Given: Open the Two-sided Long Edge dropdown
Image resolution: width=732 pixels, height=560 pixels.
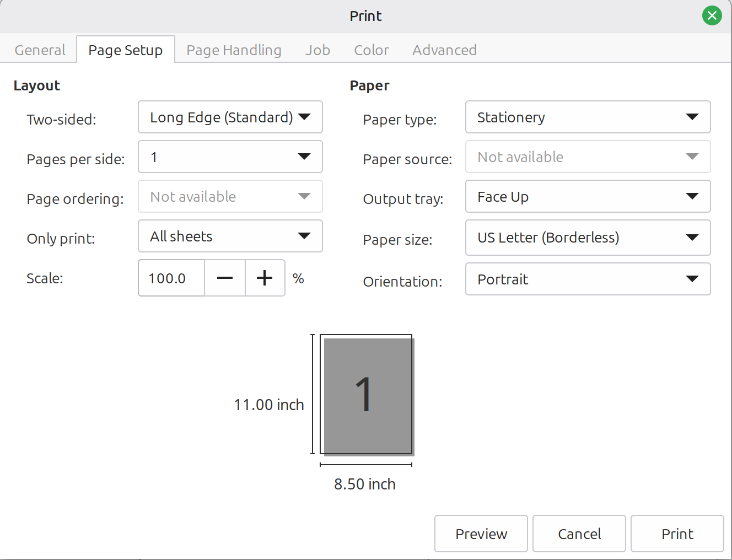Looking at the screenshot, I should click(230, 117).
